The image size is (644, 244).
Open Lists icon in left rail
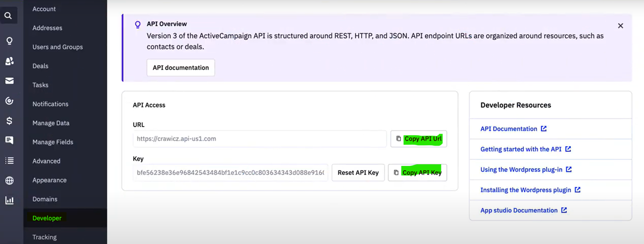pyautogui.click(x=9, y=160)
